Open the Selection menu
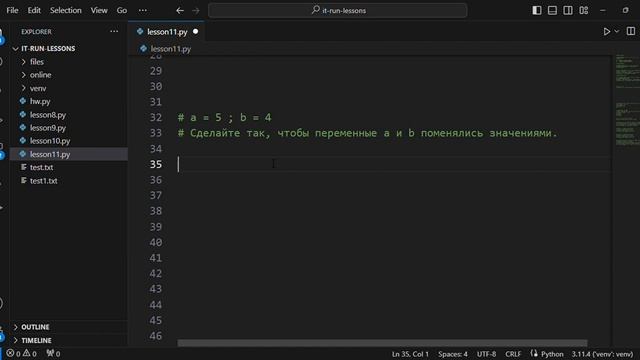Viewport: 640px width, 360px height. (x=65, y=10)
